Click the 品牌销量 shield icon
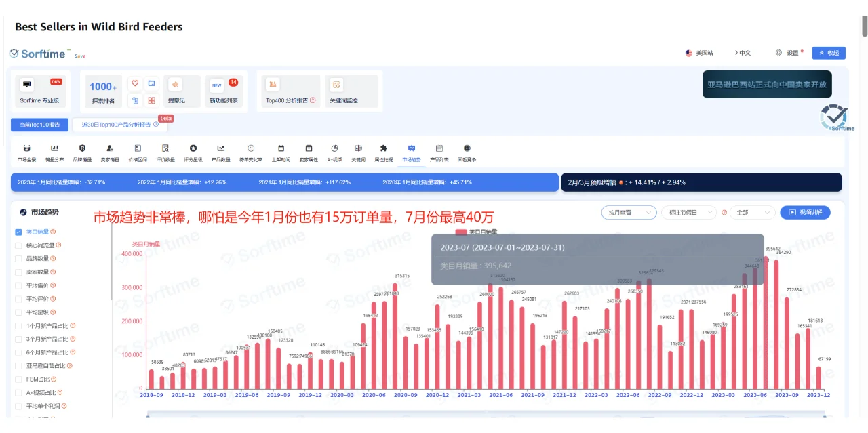Image resolution: width=868 pixels, height=433 pixels. (x=82, y=149)
